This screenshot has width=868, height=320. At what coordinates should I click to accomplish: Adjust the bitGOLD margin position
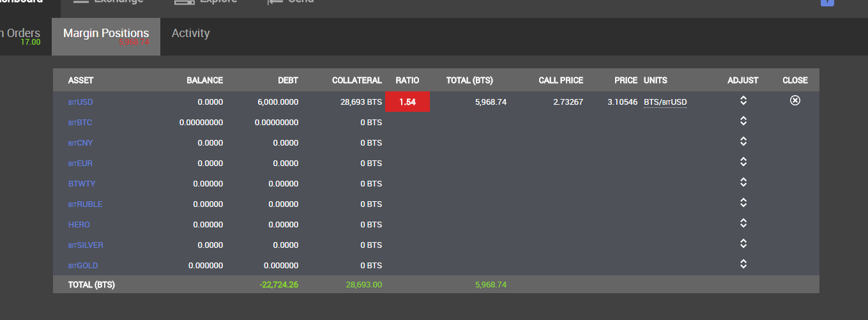click(743, 264)
